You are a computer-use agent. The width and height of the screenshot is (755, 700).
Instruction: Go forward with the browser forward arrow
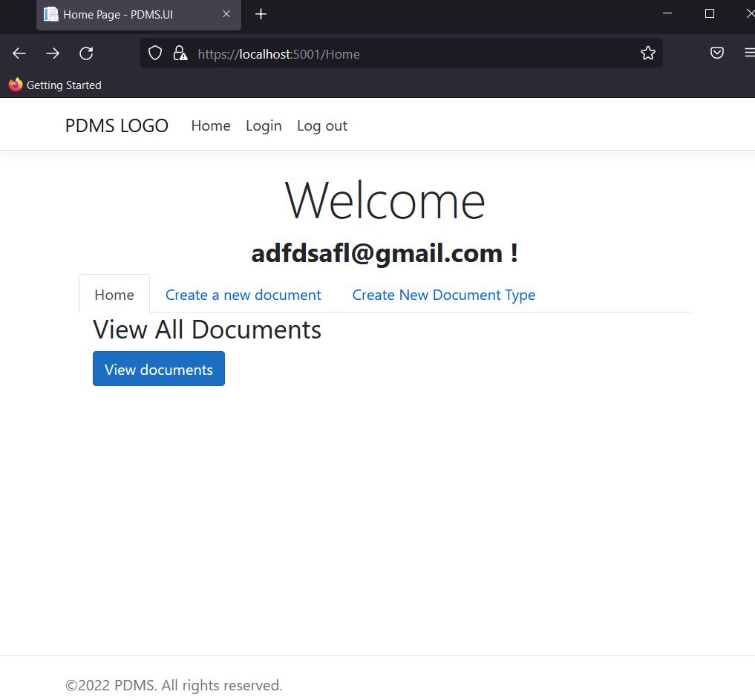point(53,53)
